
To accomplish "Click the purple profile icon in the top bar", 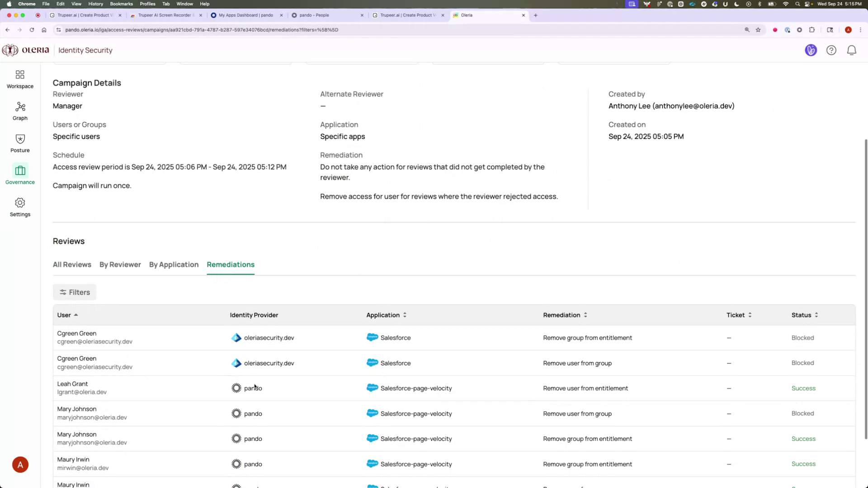I will pyautogui.click(x=811, y=50).
